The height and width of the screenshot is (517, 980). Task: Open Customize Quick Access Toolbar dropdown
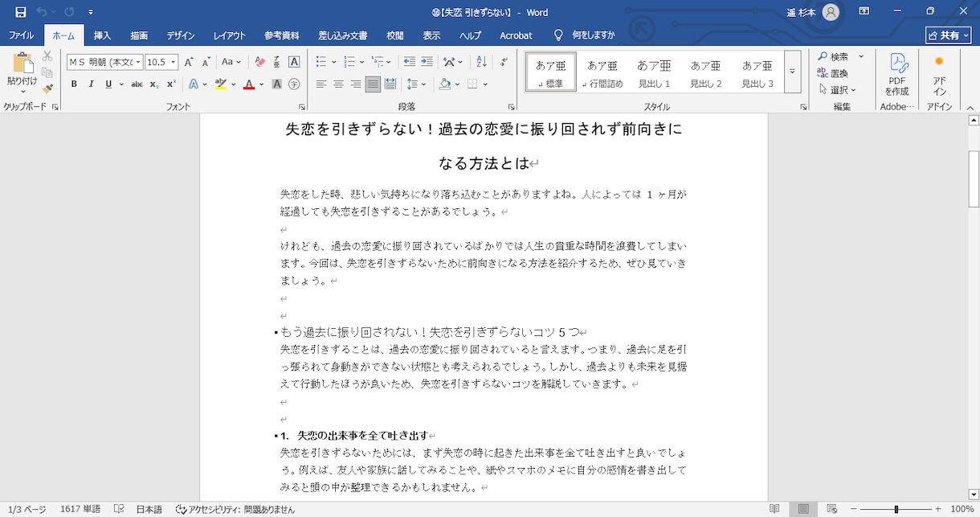click(x=91, y=12)
